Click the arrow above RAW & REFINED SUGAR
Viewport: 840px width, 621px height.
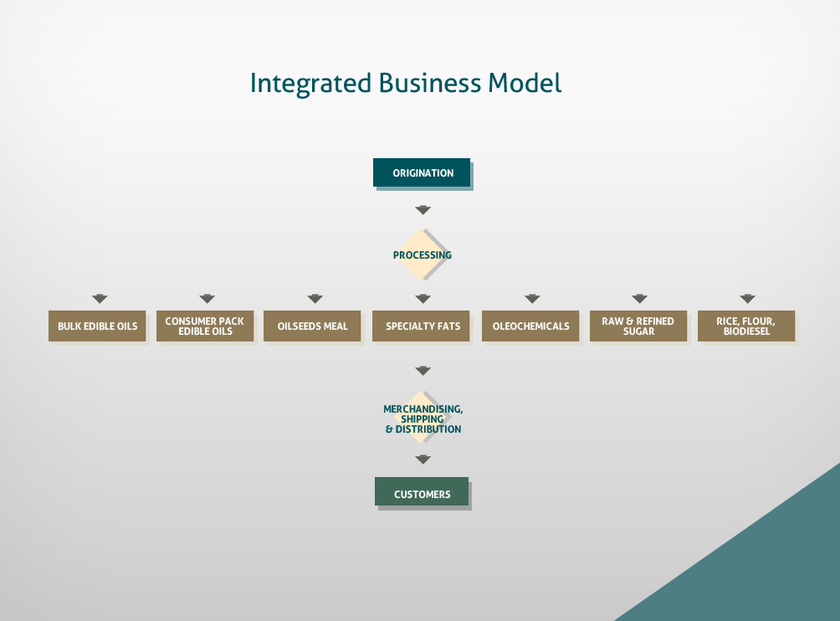coord(640,299)
